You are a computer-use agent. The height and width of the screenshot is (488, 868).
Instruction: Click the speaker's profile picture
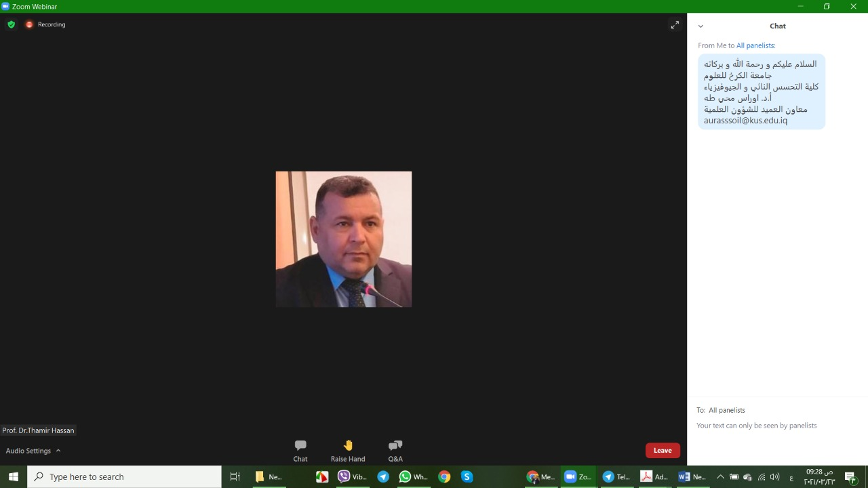tap(344, 239)
